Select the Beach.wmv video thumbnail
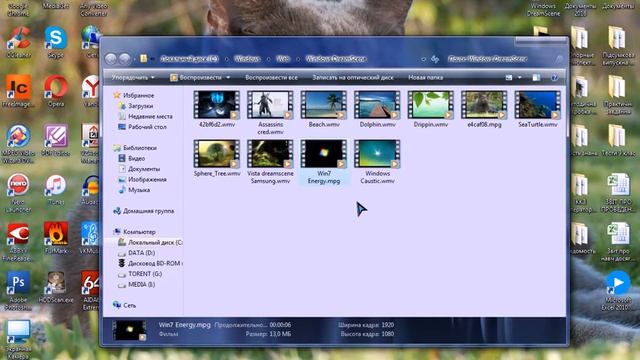Screen dimensions: 640x360 (324, 105)
